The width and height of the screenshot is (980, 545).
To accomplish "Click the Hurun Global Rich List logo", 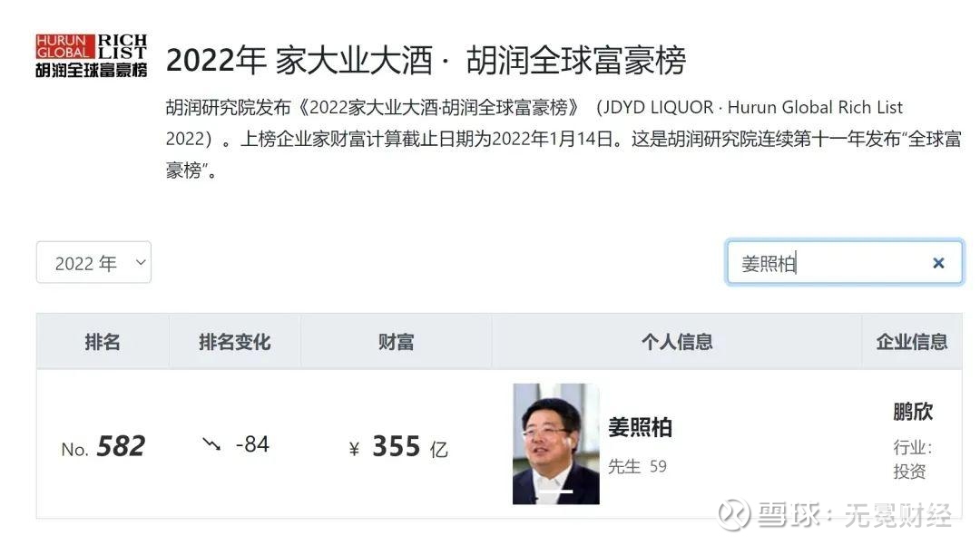I will click(x=92, y=56).
